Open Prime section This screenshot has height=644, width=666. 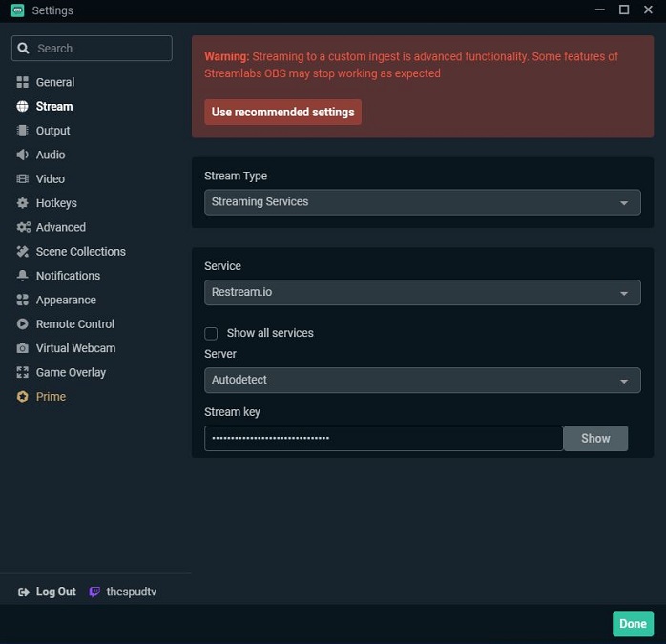pyautogui.click(x=51, y=397)
